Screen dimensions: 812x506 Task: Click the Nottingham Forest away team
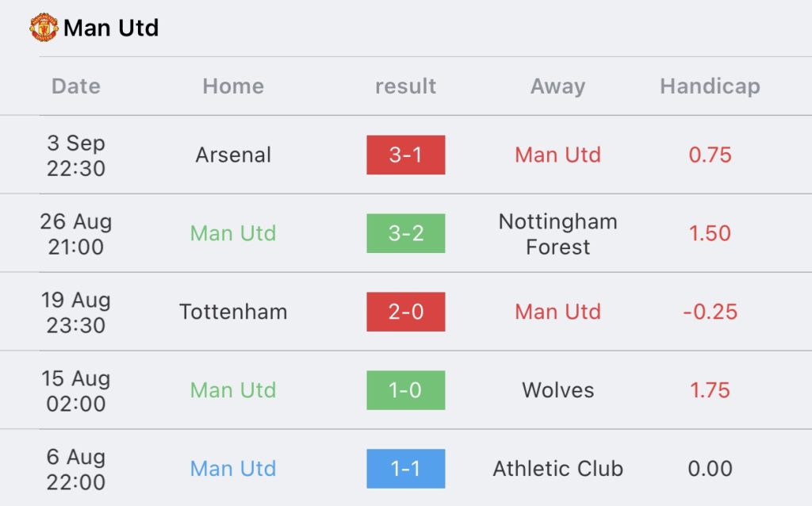coord(557,234)
